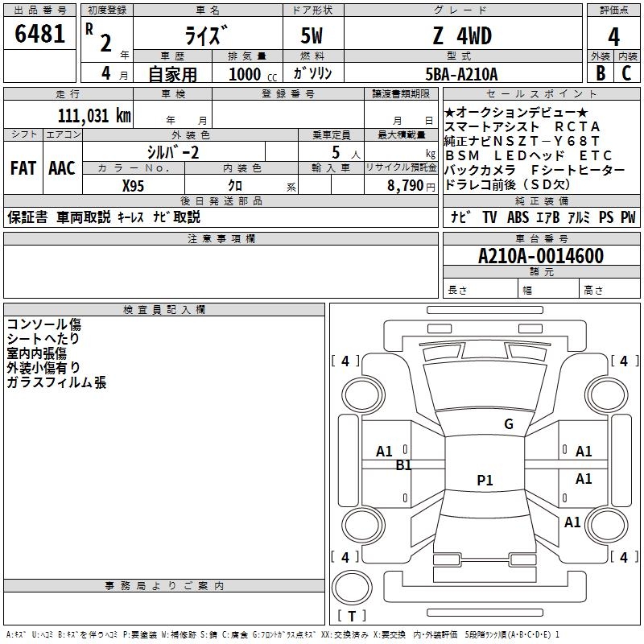Click lot number 6481
Screen dimensions: 644x644
39,34
